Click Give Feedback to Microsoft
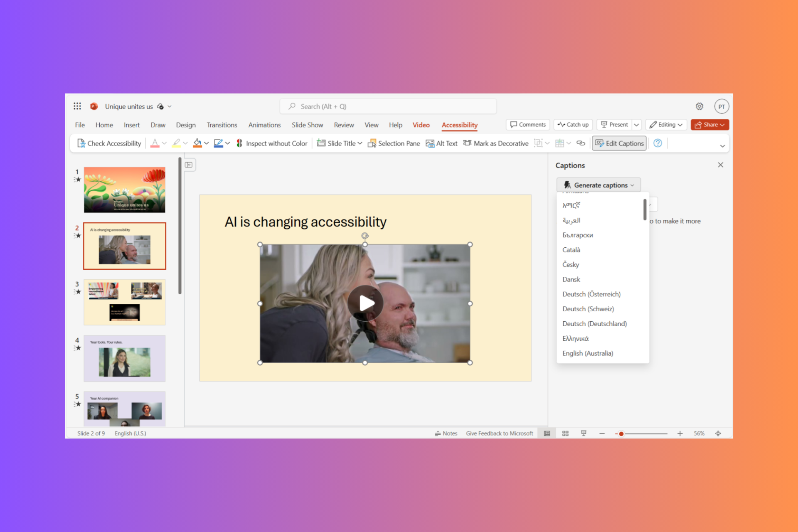Screen dimensions: 798x532 pyautogui.click(x=499, y=433)
